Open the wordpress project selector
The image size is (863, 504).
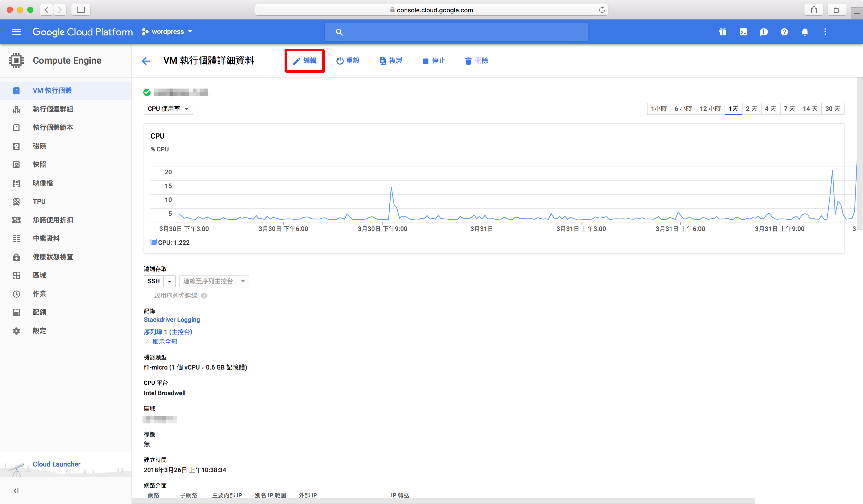(167, 32)
